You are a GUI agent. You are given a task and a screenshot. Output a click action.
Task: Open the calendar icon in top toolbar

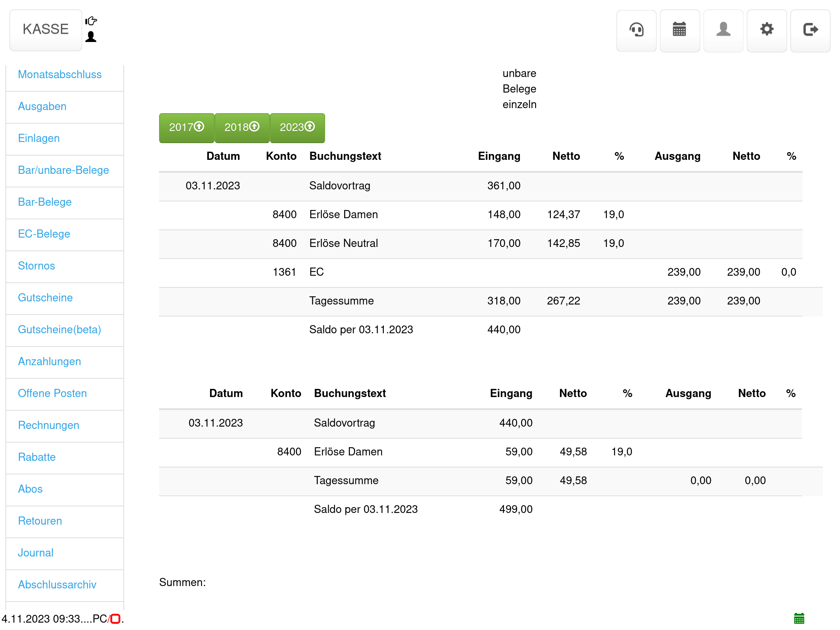point(680,30)
